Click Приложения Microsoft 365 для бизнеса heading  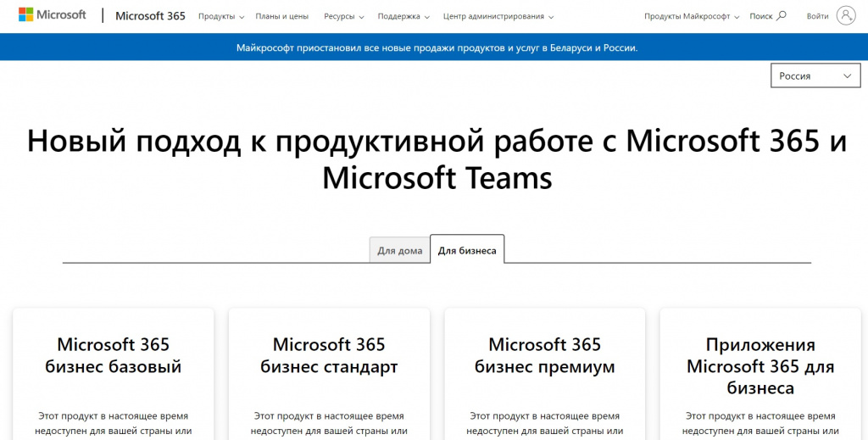tap(760, 366)
